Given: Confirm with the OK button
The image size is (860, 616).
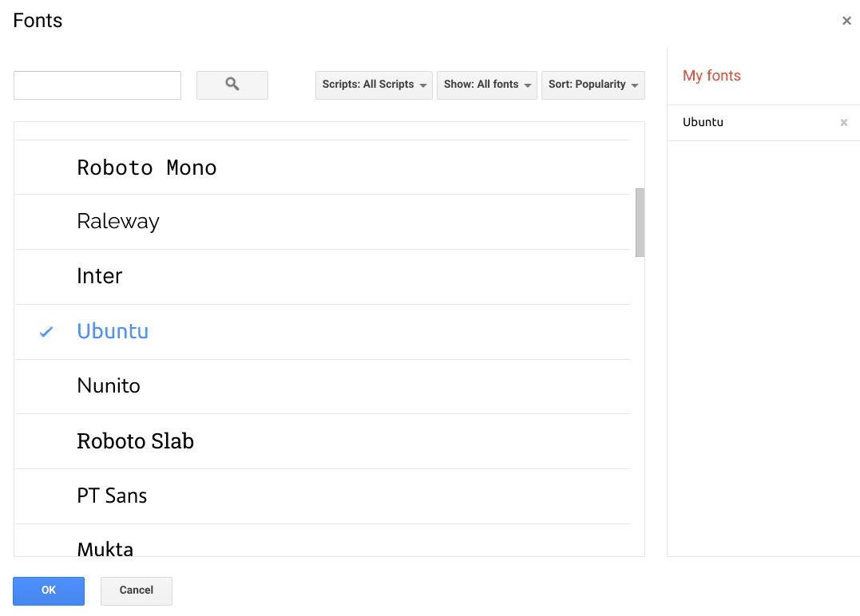Looking at the screenshot, I should 49,590.
